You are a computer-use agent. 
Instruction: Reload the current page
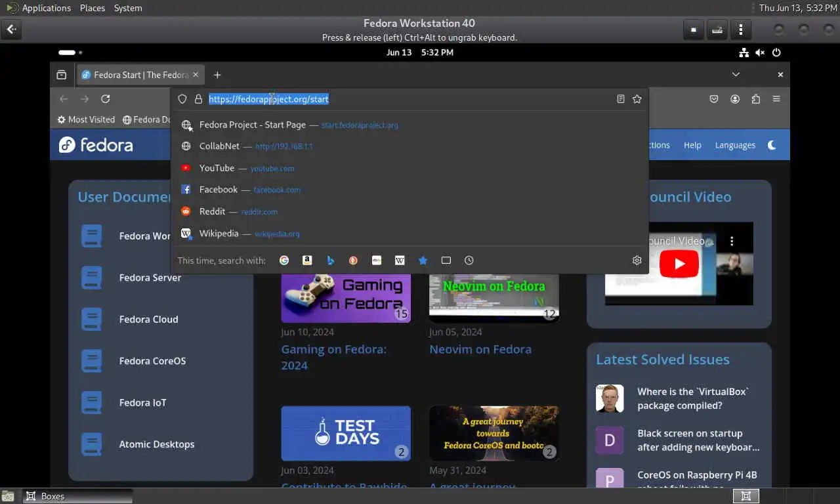point(105,99)
